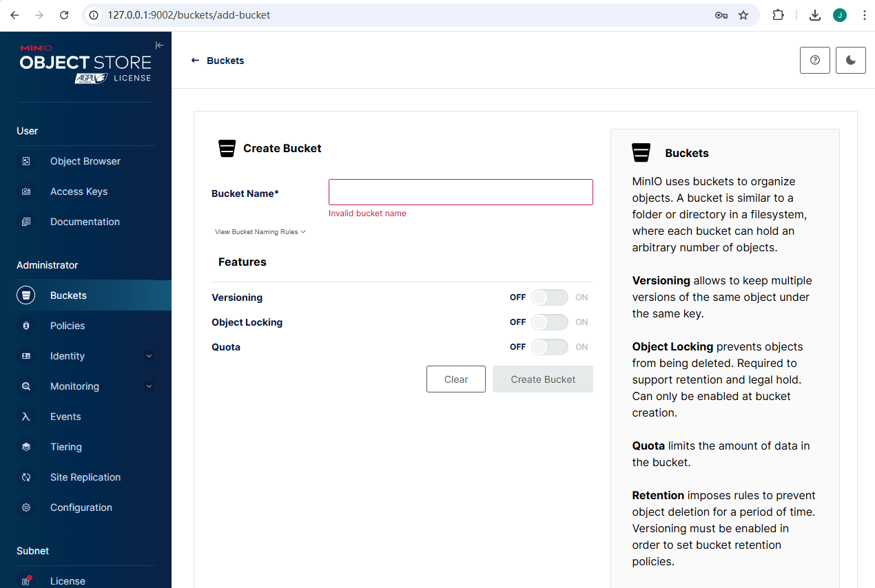The width and height of the screenshot is (875, 588).
Task: Expand the Identity submenu chevron
Action: click(150, 356)
